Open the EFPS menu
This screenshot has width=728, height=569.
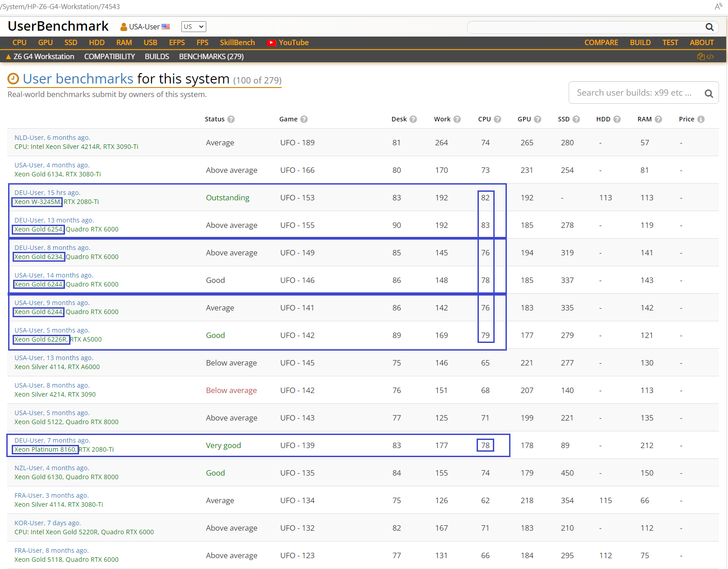177,42
